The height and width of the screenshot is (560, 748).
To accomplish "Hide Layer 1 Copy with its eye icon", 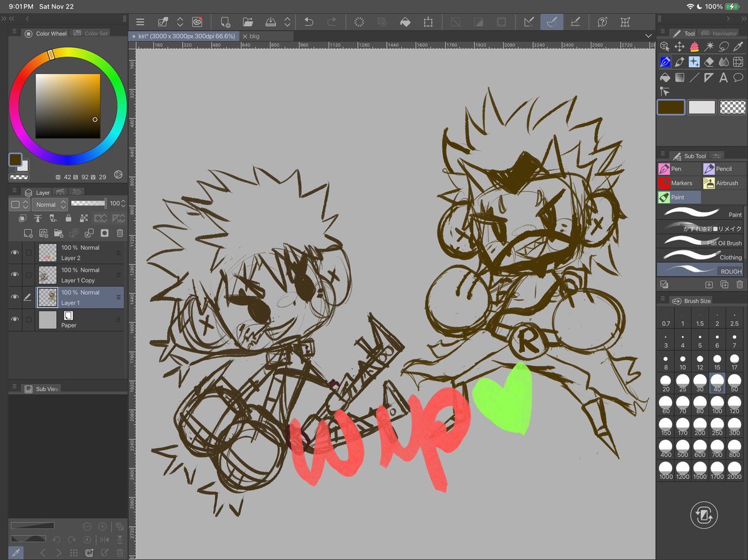I will coord(15,275).
